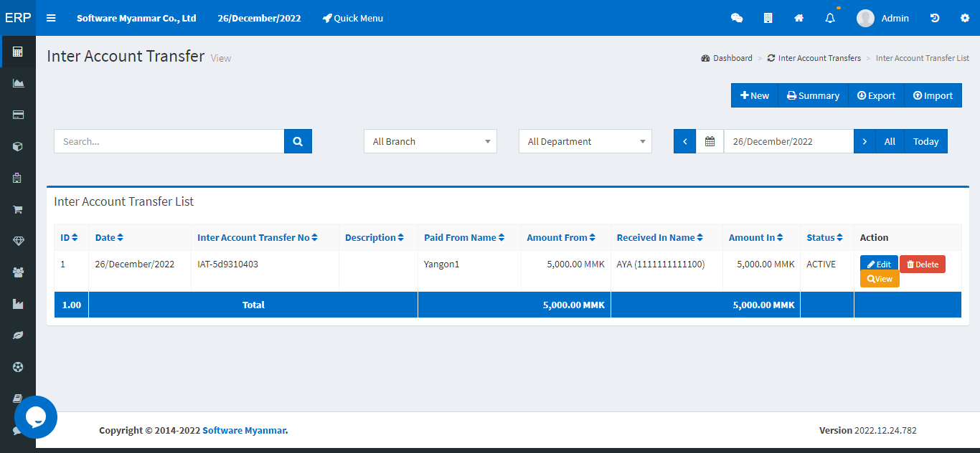The width and height of the screenshot is (980, 453).
Task: Open the area chart sidebar icon
Action: pyautogui.click(x=18, y=83)
